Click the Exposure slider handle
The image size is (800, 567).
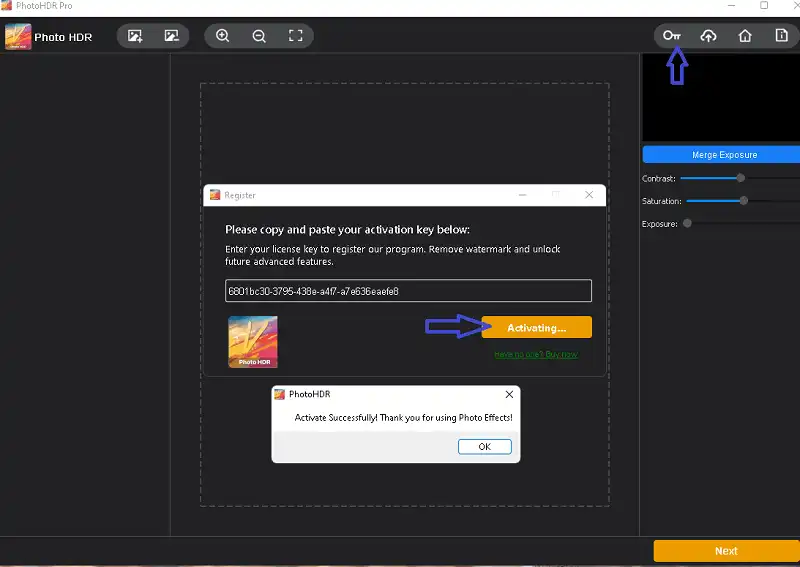tap(687, 224)
